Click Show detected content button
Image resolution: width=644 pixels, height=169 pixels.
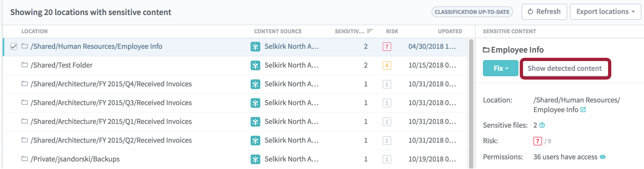[565, 68]
